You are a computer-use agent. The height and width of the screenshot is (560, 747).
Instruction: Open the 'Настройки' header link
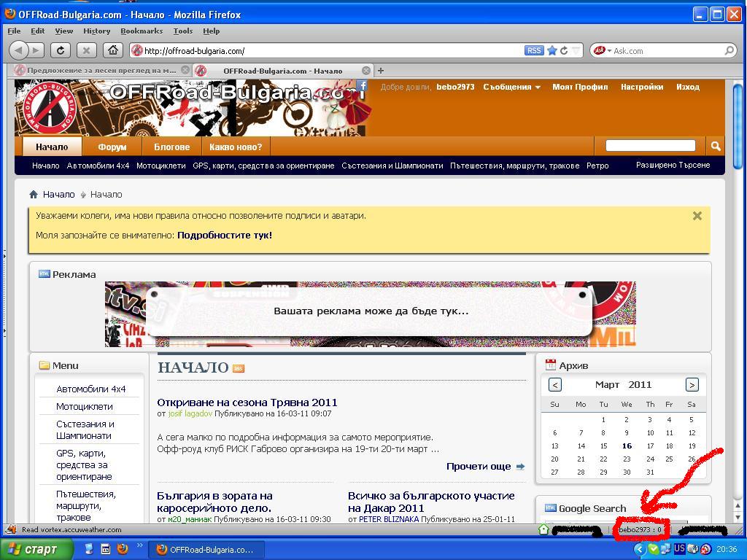click(x=642, y=87)
